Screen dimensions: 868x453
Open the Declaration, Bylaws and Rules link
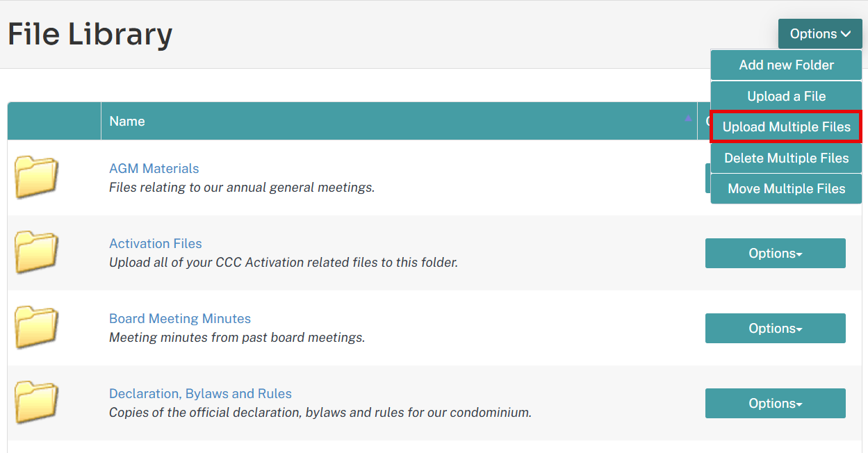pos(200,394)
